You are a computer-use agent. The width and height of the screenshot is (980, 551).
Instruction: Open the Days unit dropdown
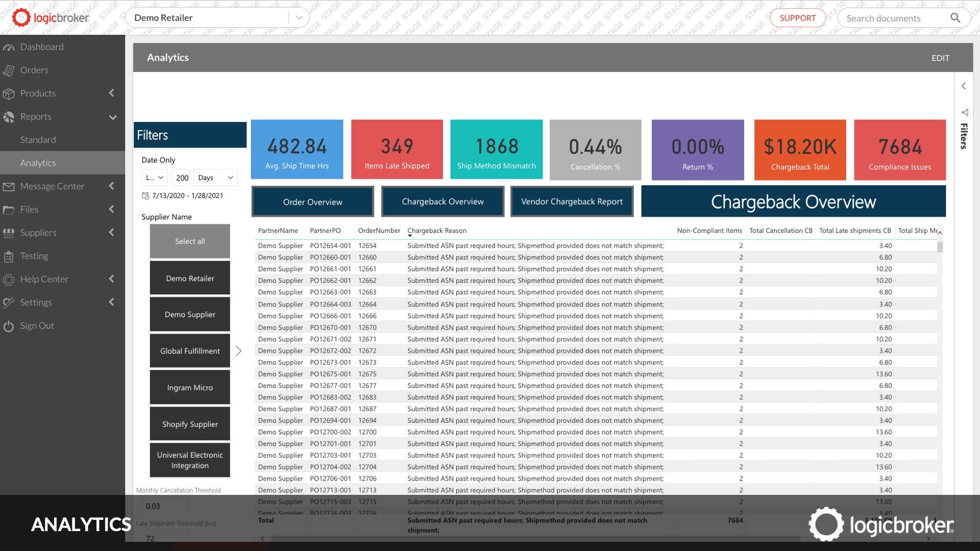(215, 178)
